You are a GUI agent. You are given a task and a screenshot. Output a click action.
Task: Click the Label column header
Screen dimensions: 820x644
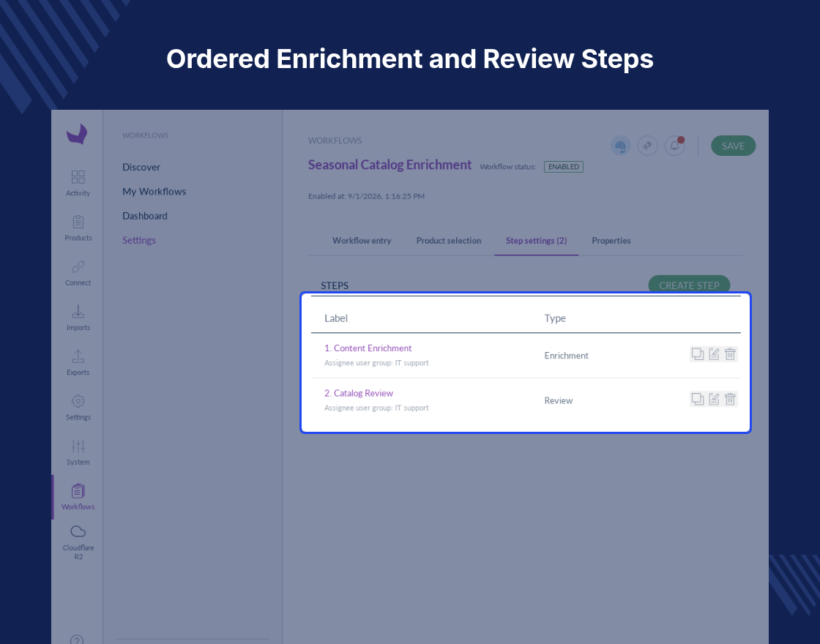pyautogui.click(x=336, y=318)
